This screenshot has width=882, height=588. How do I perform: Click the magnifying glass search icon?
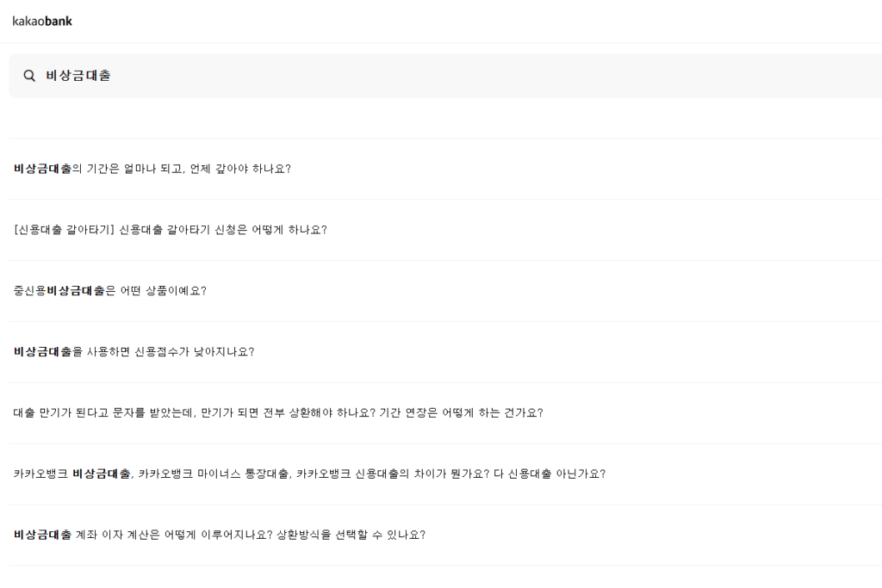(x=28, y=75)
